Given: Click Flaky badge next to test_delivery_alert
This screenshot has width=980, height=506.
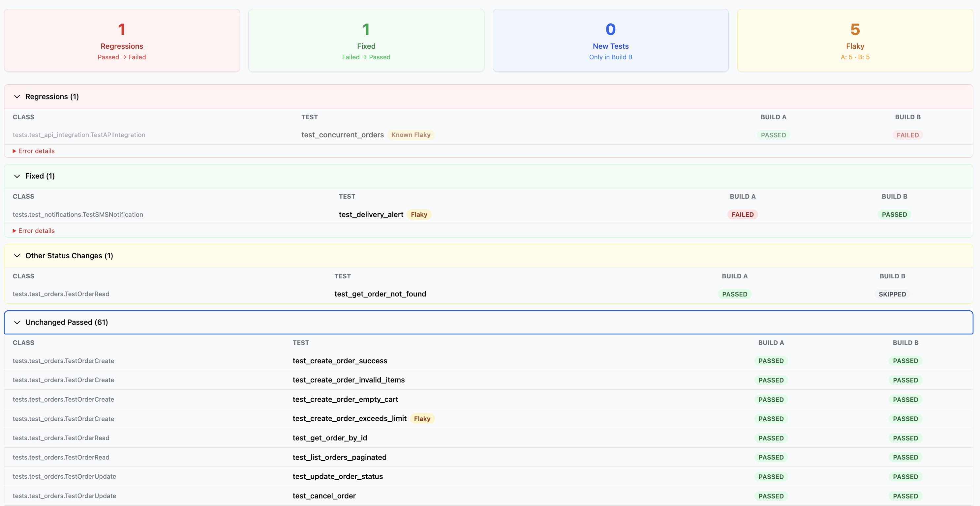Looking at the screenshot, I should coord(419,214).
